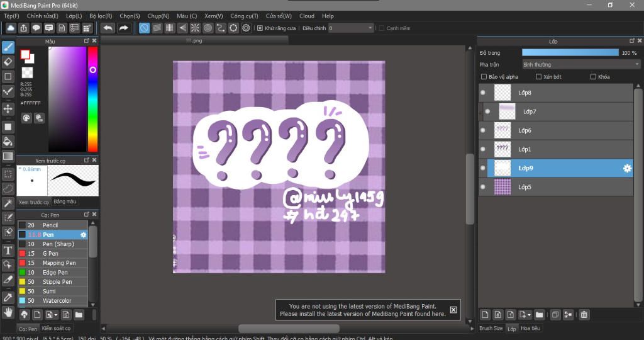Image resolution: width=644 pixels, height=340 pixels.
Task: Open Lớp9 layer settings gear
Action: click(x=627, y=168)
